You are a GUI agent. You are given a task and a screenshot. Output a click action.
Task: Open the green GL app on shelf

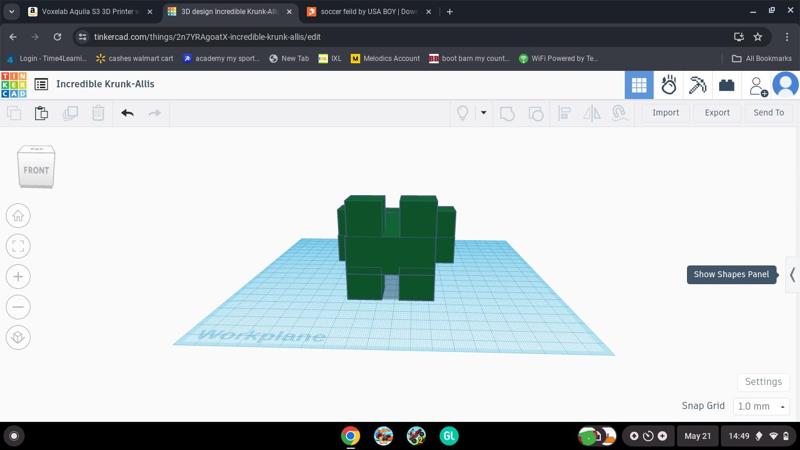click(x=449, y=436)
